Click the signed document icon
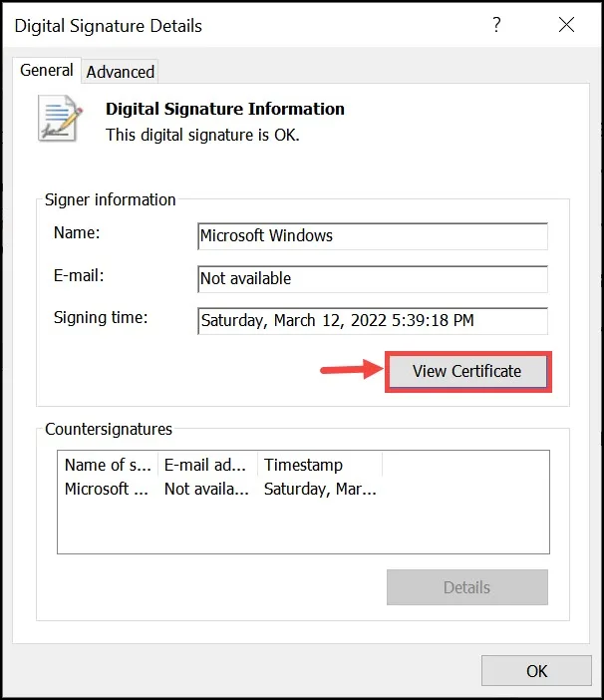This screenshot has width=604, height=700. pyautogui.click(x=60, y=119)
